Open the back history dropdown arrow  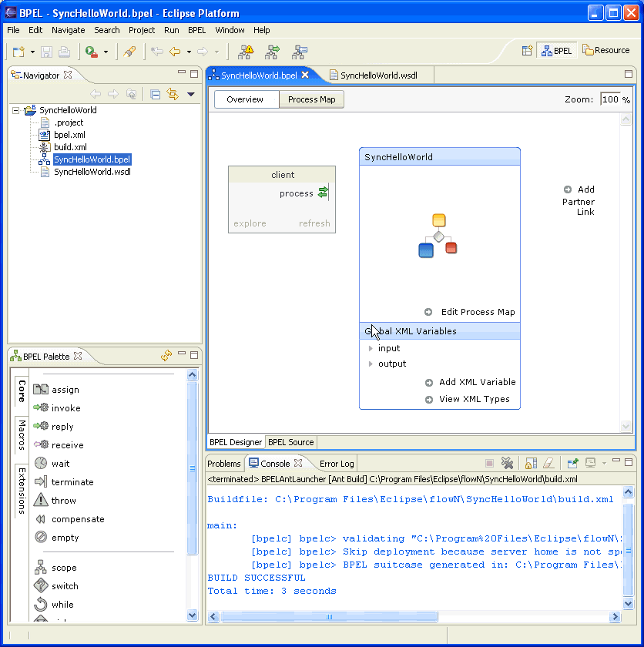point(189,52)
